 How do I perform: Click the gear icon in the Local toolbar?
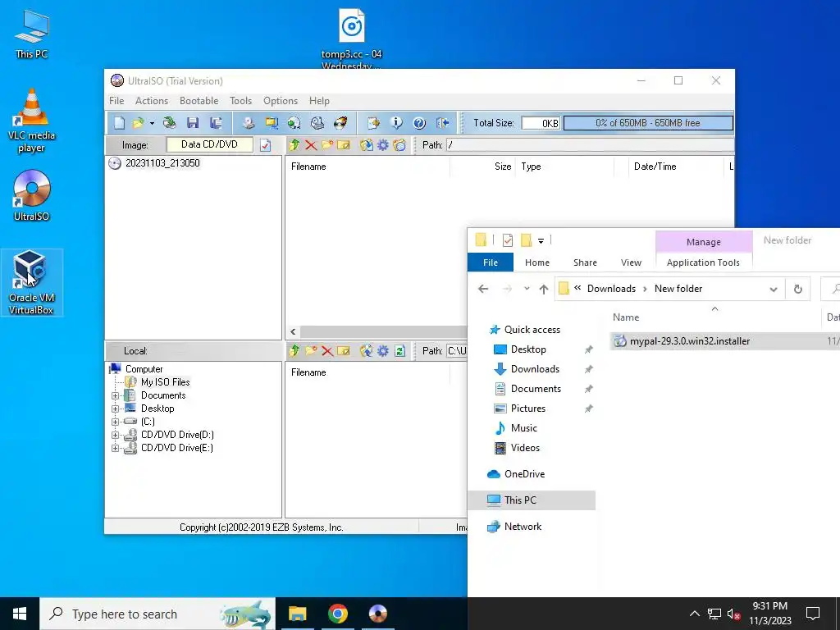383,351
